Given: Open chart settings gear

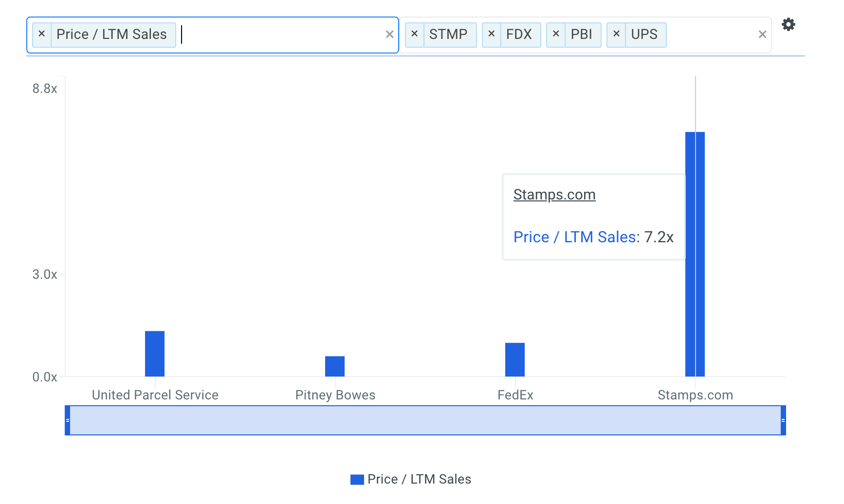Looking at the screenshot, I should tap(789, 24).
